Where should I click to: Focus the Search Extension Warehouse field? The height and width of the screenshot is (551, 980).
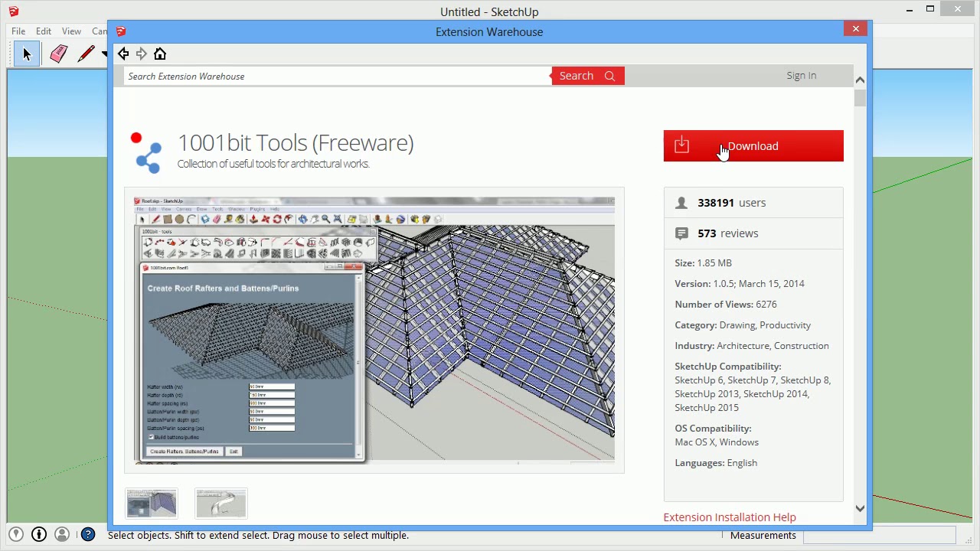[338, 76]
